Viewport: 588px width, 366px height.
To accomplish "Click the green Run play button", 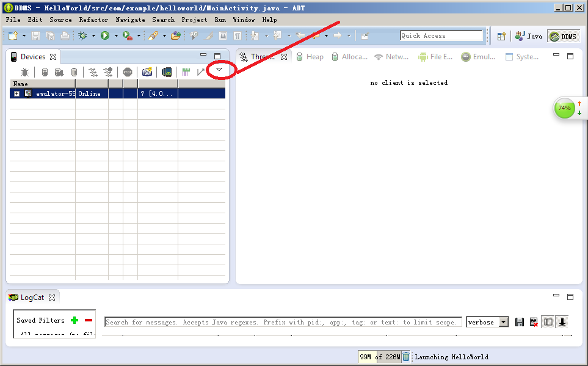I will tap(105, 35).
